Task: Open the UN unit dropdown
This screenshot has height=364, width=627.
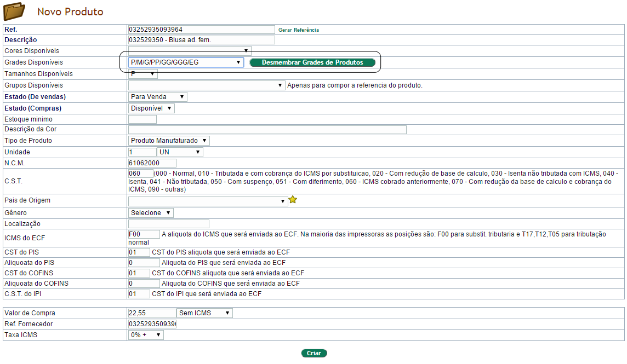Action: click(x=180, y=152)
